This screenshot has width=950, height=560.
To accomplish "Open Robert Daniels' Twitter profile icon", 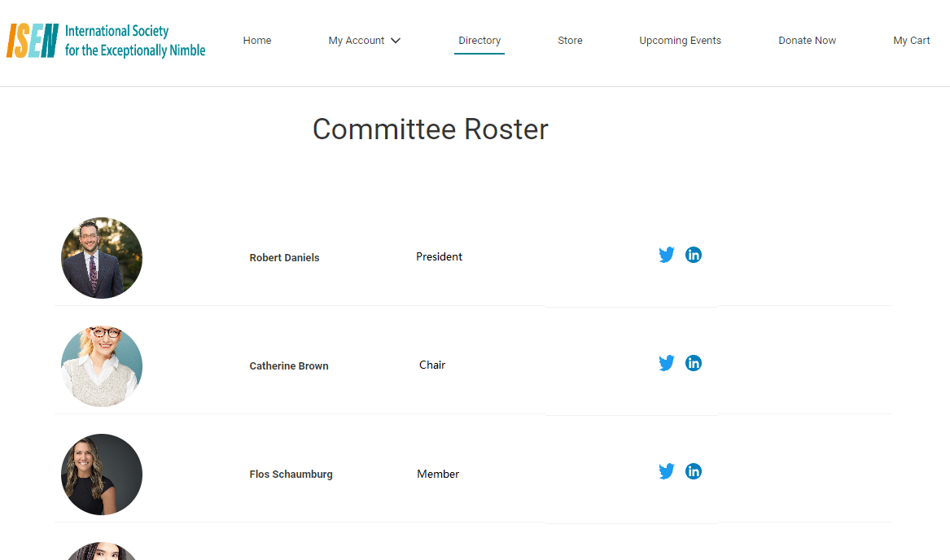I will 667,255.
